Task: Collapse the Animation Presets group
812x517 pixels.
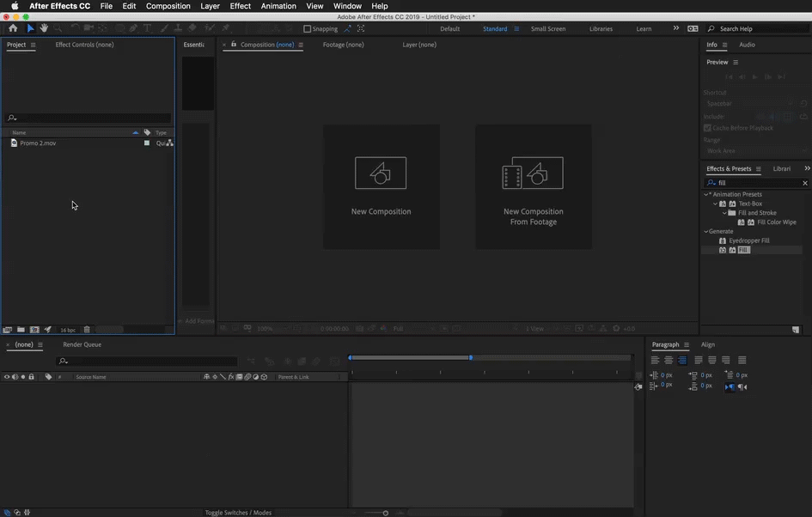Action: (x=706, y=195)
